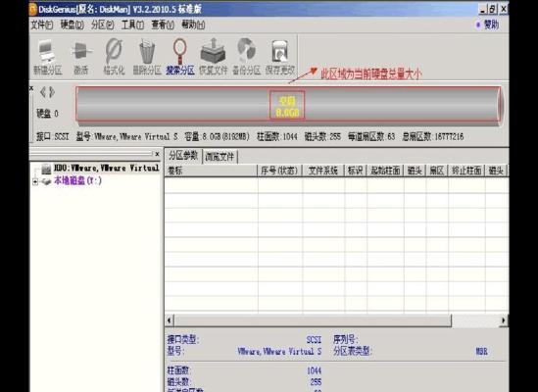
Task: Click the 格式化 (format) toolbar icon
Action: tap(114, 57)
